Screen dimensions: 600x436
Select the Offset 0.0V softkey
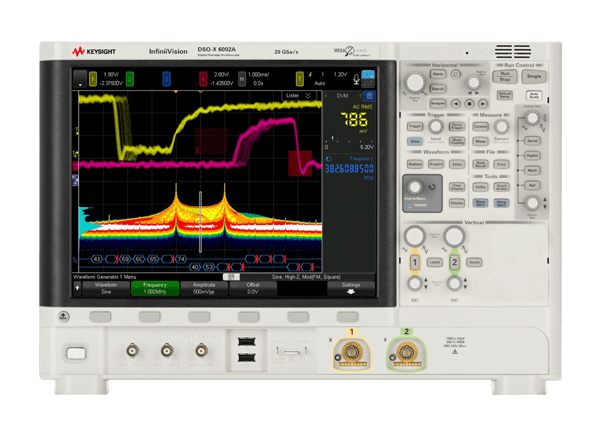click(x=253, y=288)
